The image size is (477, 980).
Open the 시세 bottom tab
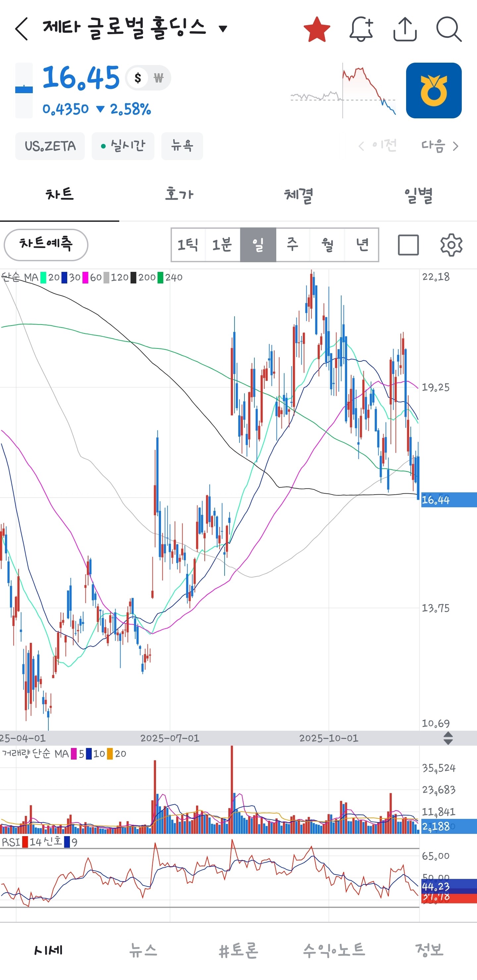(48, 950)
